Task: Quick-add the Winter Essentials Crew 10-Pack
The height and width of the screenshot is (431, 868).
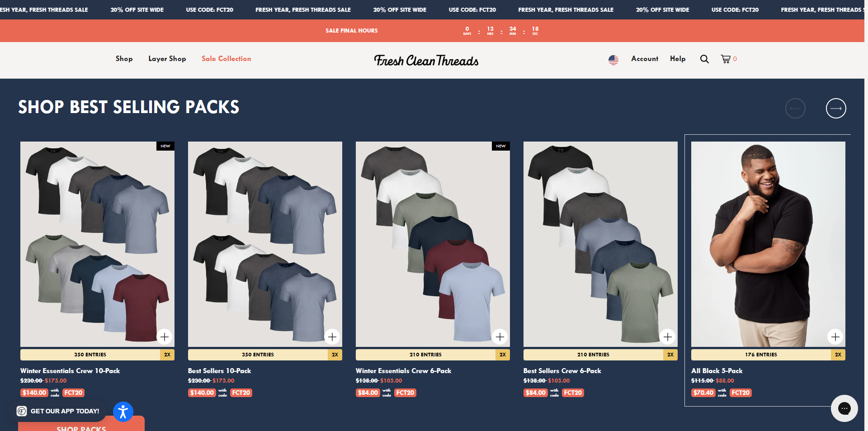Action: pyautogui.click(x=165, y=336)
